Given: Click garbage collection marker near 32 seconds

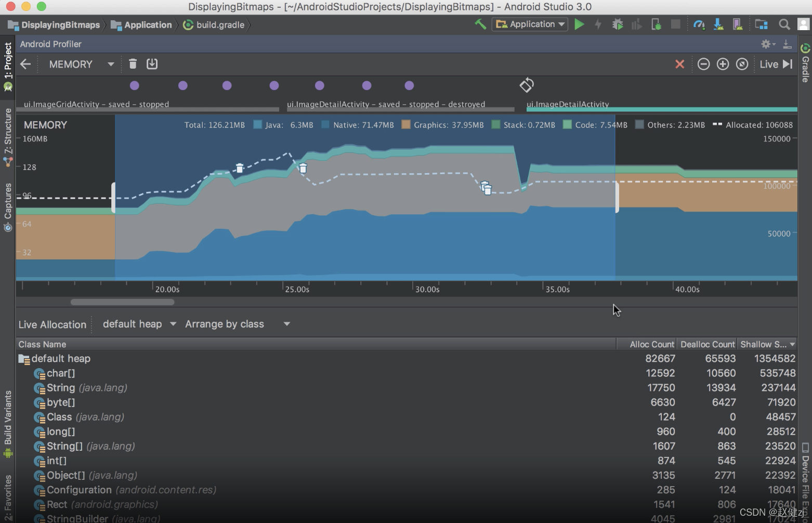Looking at the screenshot, I should point(486,188).
